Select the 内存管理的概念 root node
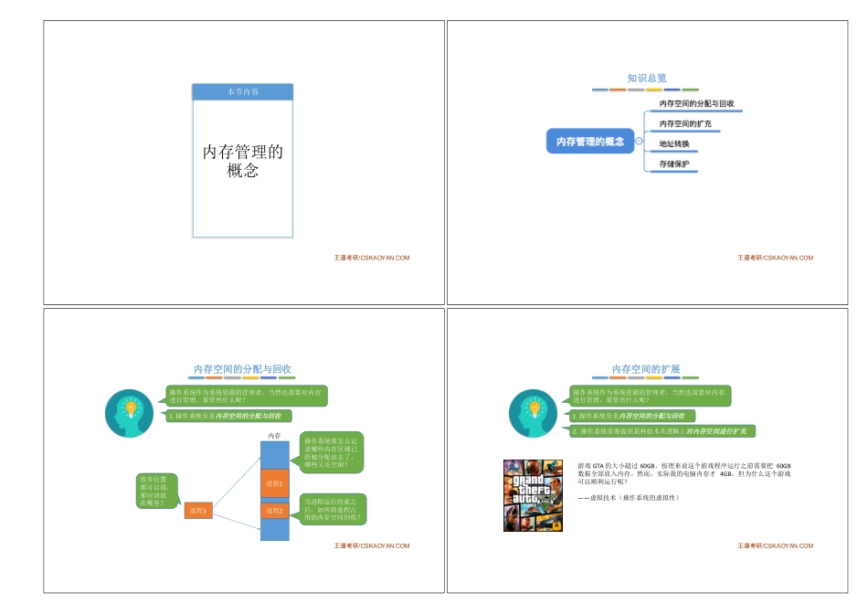 591,141
